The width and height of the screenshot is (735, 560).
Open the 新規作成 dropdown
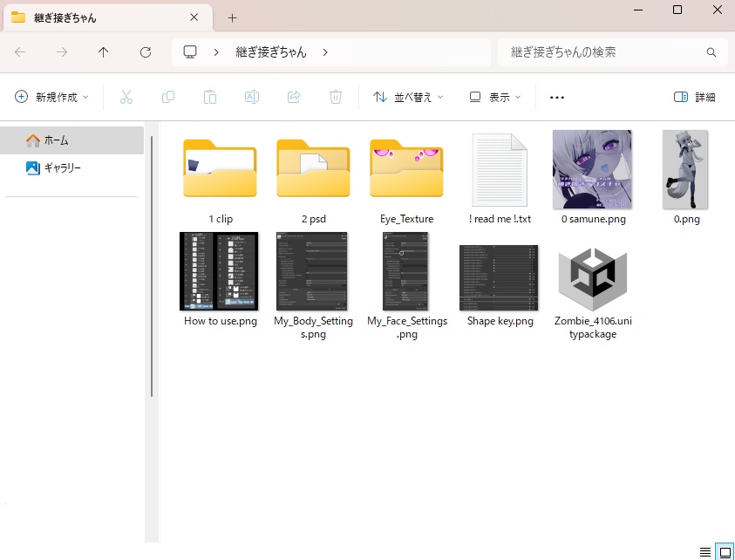point(51,97)
